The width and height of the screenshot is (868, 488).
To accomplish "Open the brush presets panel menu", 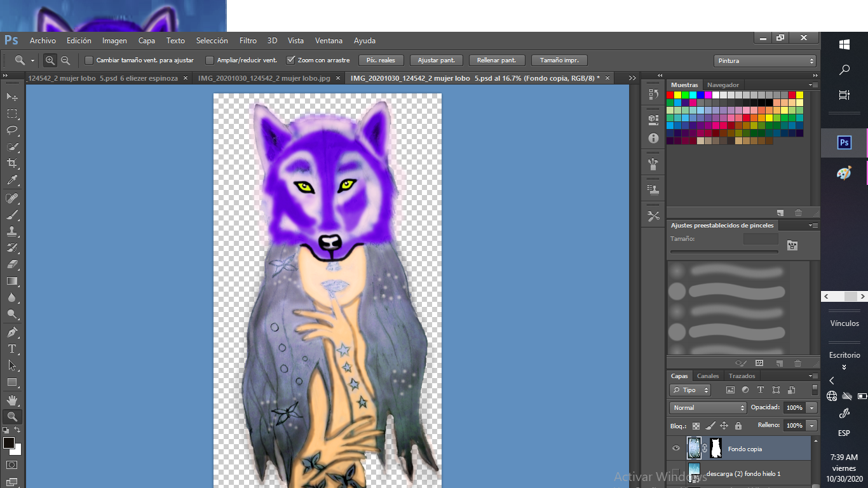I will pos(813,226).
